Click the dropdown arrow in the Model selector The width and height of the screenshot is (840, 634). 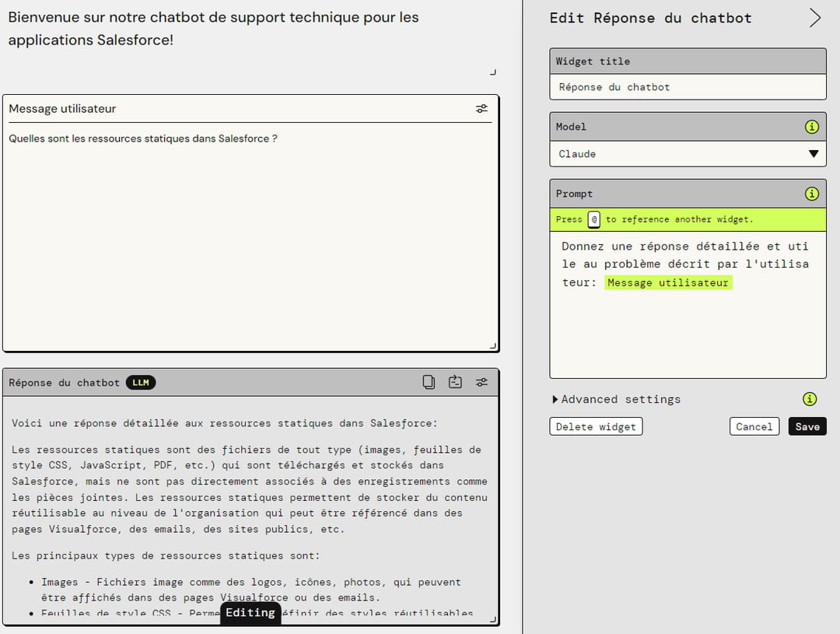(814, 154)
